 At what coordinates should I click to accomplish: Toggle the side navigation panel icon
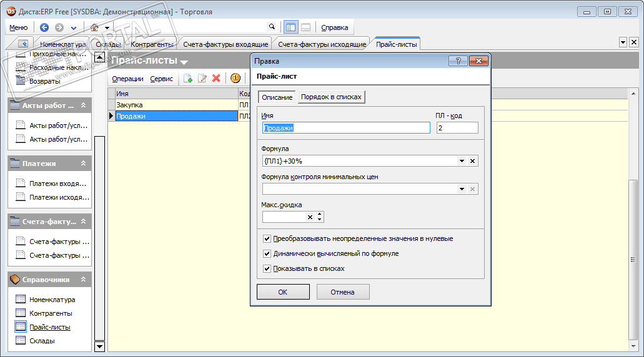291,27
